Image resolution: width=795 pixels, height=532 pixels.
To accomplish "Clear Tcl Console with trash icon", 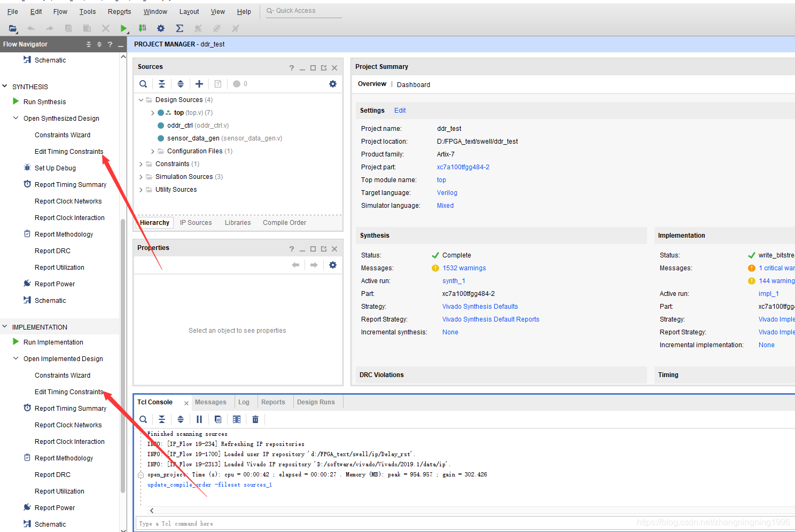I will (255, 419).
